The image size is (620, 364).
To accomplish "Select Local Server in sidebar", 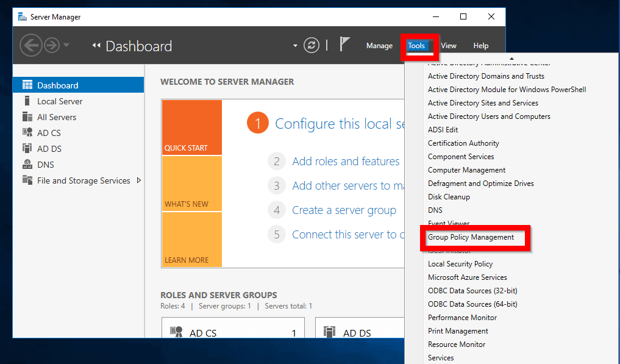I will point(78,101).
